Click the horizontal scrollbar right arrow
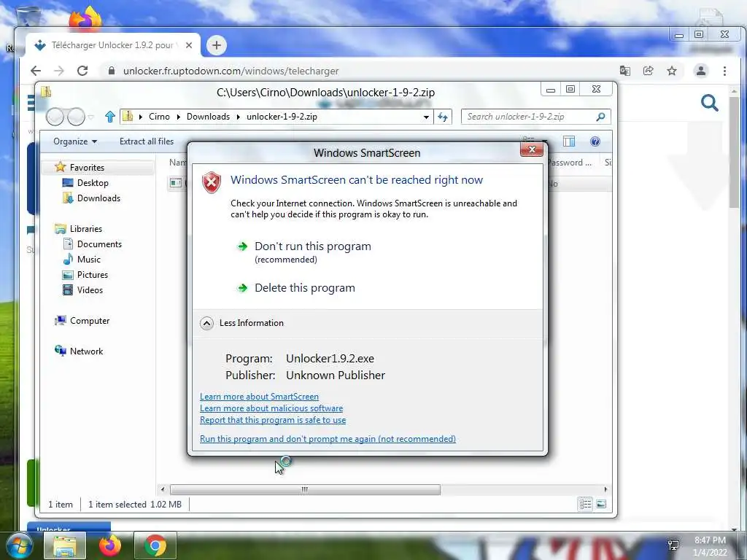This screenshot has height=560, width=747. point(605,489)
